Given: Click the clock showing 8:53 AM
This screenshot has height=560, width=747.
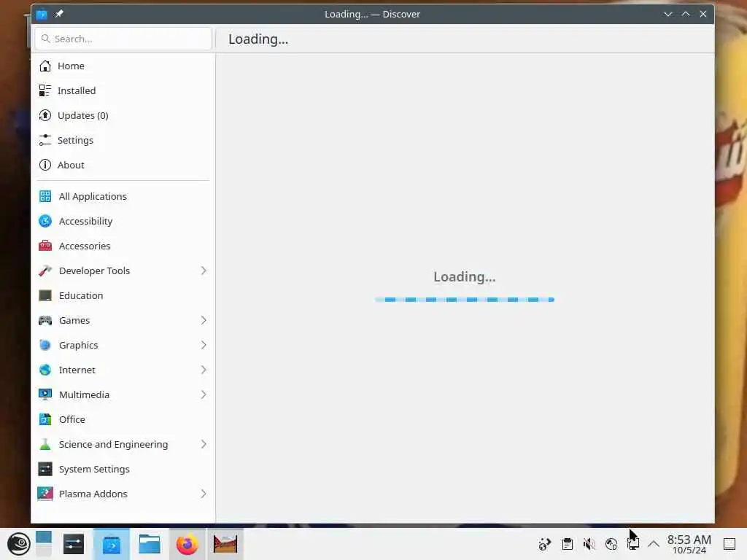Looking at the screenshot, I should click(689, 544).
